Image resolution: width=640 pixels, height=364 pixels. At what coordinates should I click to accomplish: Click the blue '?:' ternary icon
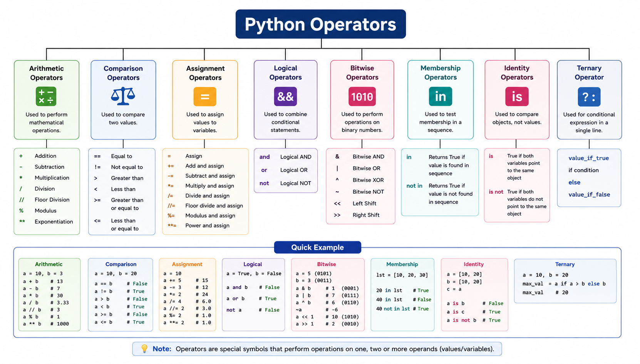click(589, 97)
